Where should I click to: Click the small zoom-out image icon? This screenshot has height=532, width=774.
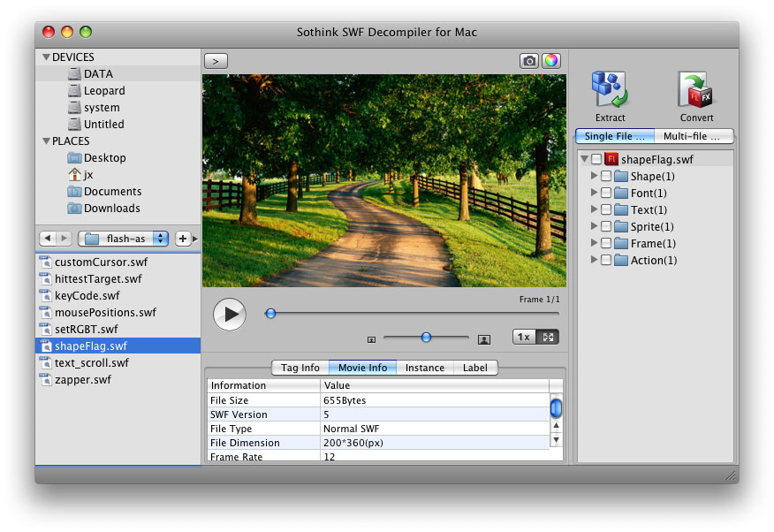pos(372,339)
